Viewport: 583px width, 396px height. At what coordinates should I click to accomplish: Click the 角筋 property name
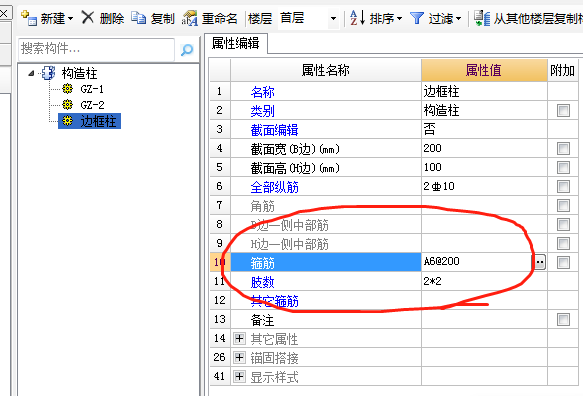262,206
